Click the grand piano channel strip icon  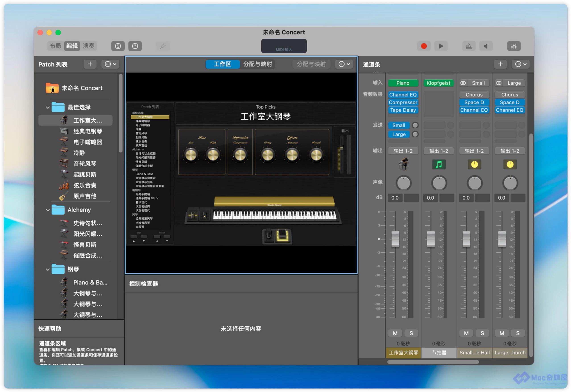(x=403, y=164)
